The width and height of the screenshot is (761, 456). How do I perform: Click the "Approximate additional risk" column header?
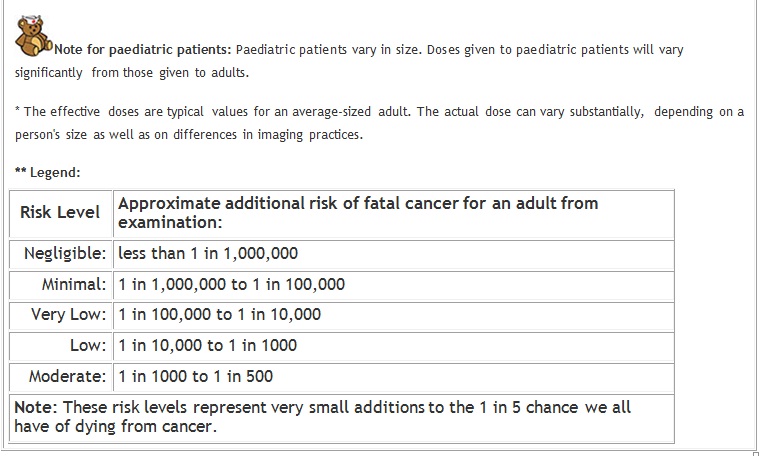click(394, 213)
